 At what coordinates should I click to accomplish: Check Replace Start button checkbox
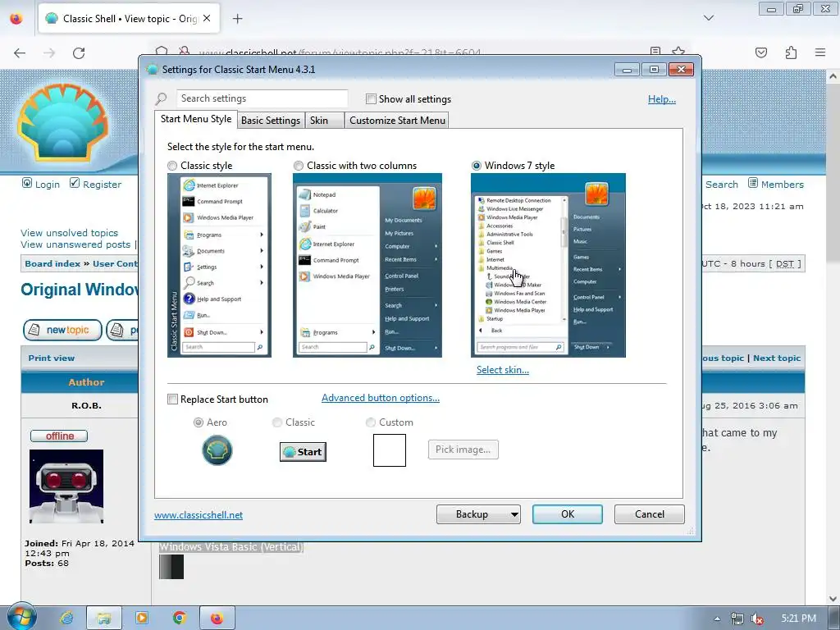172,399
